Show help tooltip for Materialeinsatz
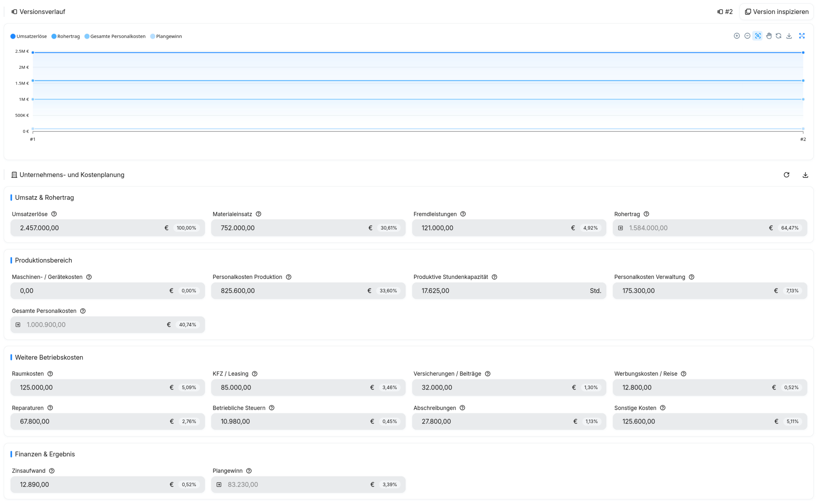Viewport: 818px width, 504px height. [x=258, y=214]
